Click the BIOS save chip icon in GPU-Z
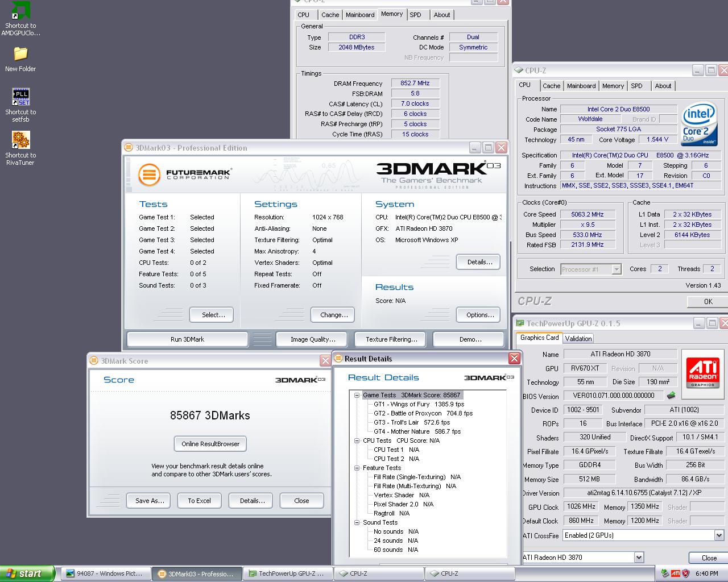 672,395
